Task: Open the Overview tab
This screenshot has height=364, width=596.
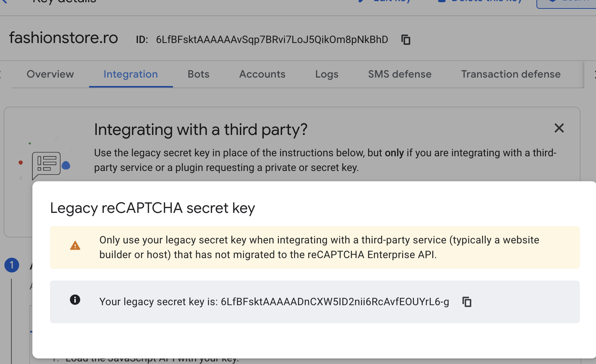Action: click(50, 74)
